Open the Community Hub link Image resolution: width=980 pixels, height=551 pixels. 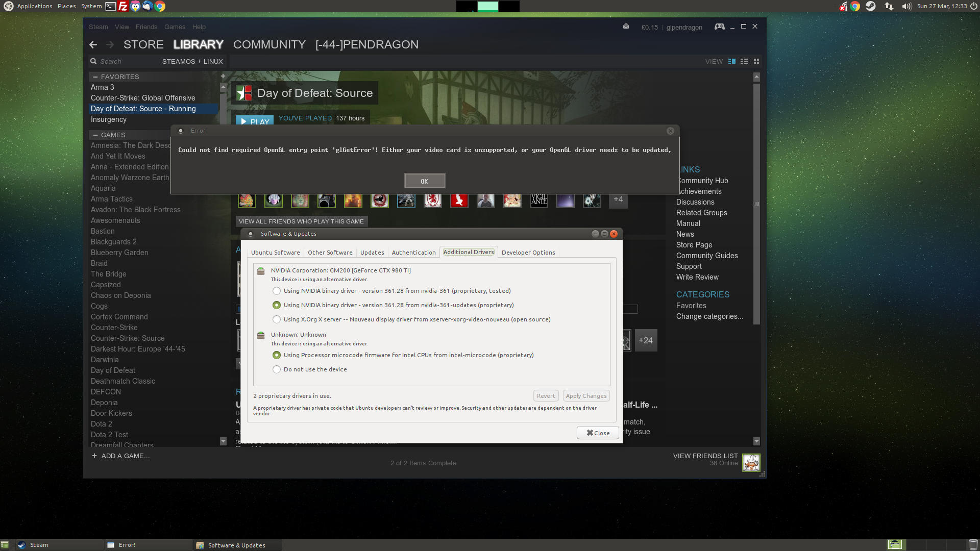(702, 181)
